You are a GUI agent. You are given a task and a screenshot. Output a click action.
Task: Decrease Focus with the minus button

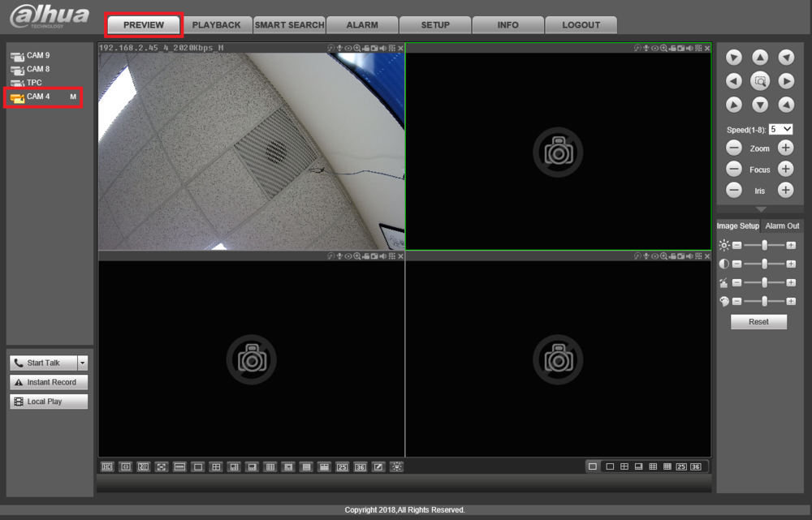(734, 169)
